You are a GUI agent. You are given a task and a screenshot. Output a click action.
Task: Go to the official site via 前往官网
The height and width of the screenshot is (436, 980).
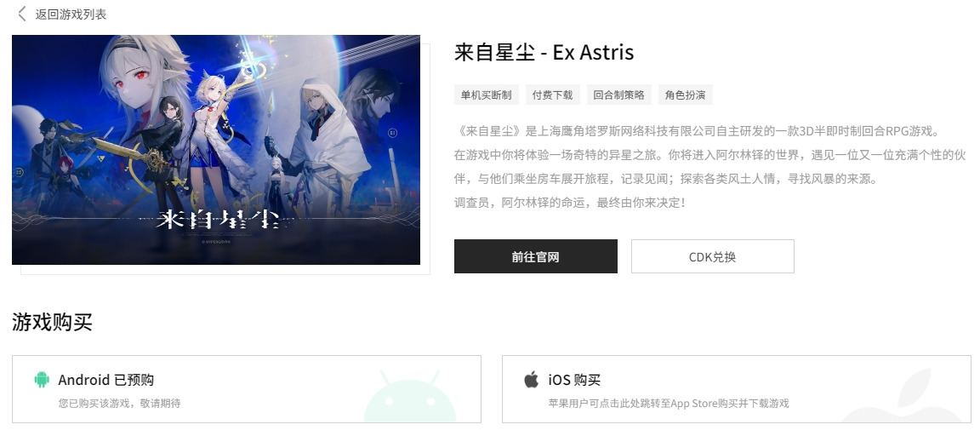coord(536,256)
